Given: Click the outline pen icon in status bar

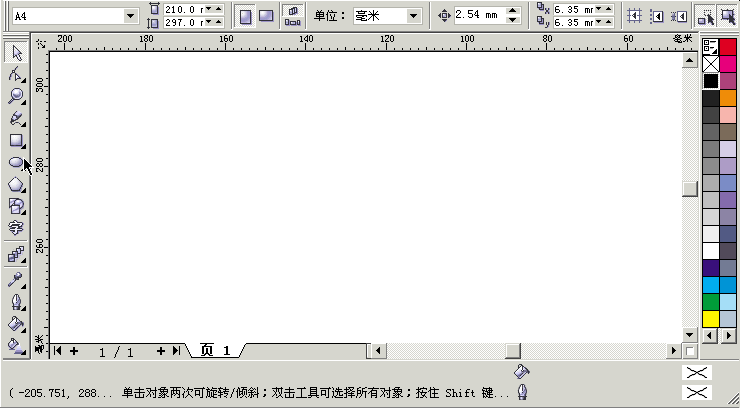Looking at the screenshot, I should tap(522, 391).
